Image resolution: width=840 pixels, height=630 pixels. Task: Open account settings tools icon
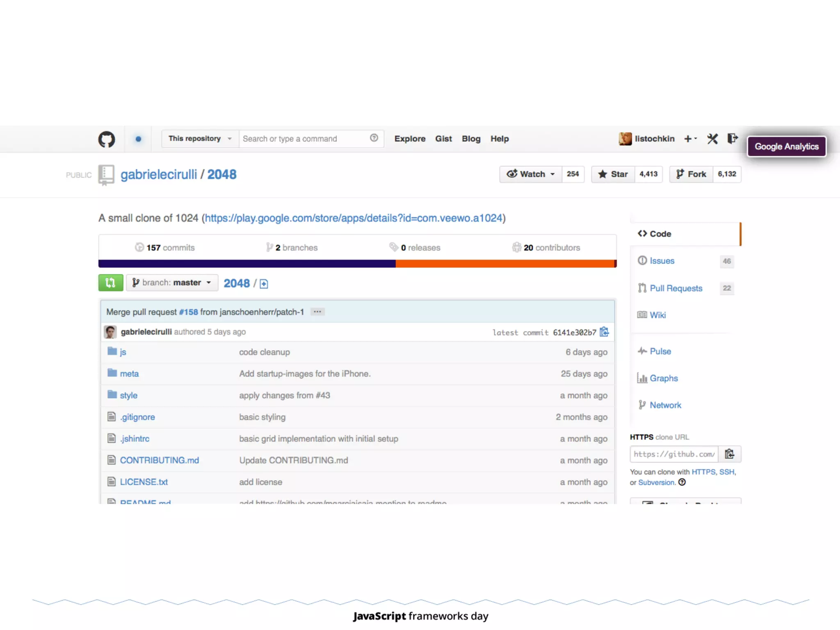coord(712,139)
